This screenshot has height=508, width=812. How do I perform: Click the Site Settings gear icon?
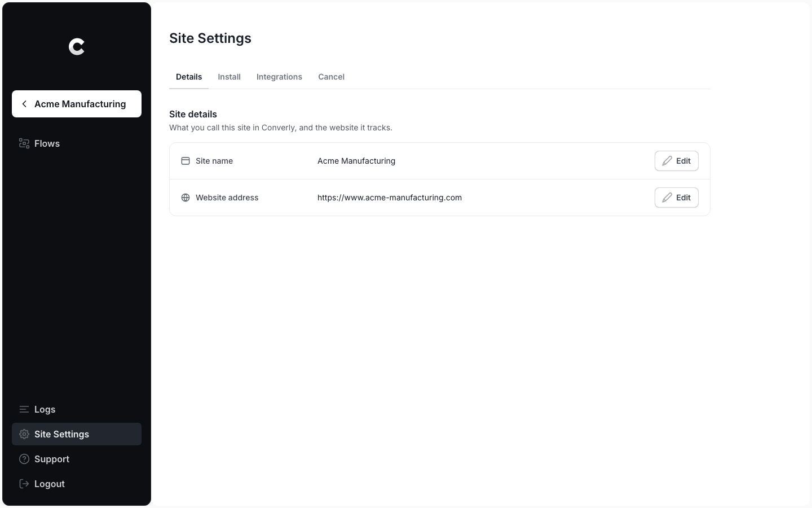click(24, 434)
